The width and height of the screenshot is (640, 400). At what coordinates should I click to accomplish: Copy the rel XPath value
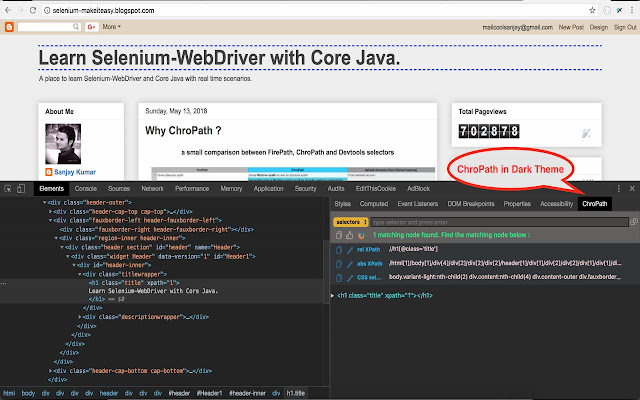click(x=338, y=248)
